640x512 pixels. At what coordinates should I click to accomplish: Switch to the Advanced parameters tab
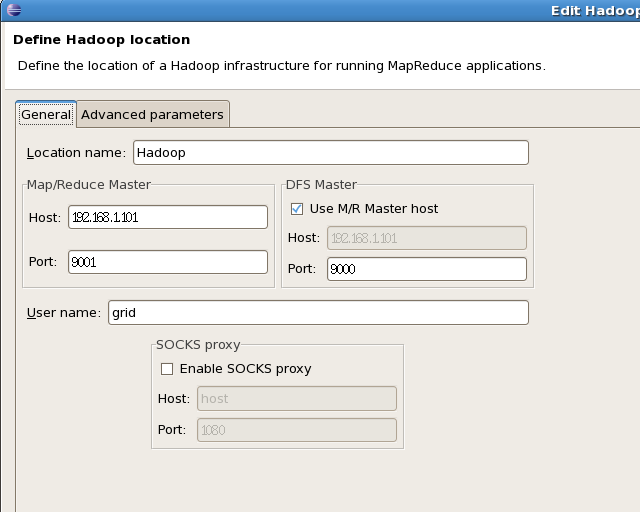click(x=152, y=114)
